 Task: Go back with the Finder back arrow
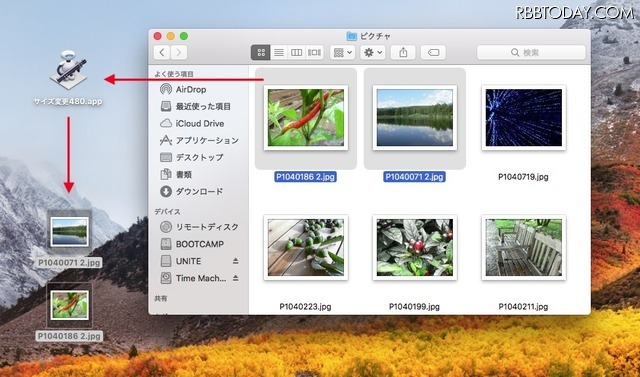[x=162, y=53]
